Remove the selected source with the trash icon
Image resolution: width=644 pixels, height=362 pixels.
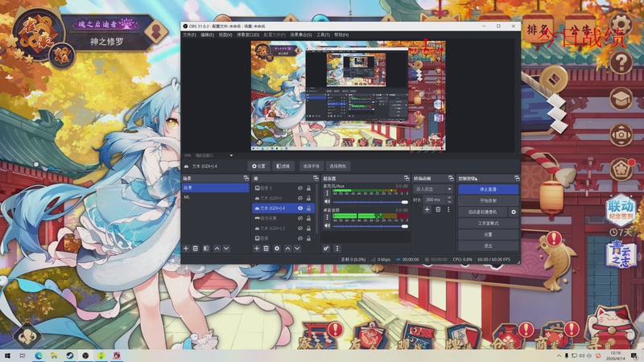click(x=266, y=249)
